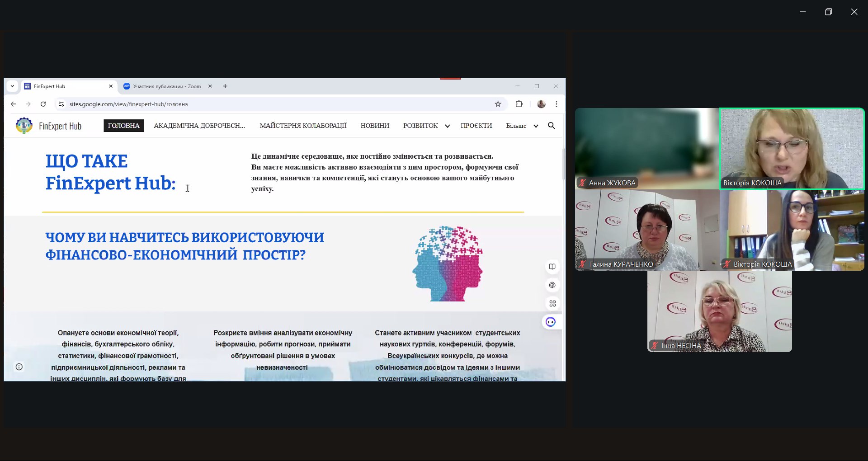Image resolution: width=868 pixels, height=461 pixels.
Task: Click the Інна НЕСІНА name label
Action: (x=681, y=346)
